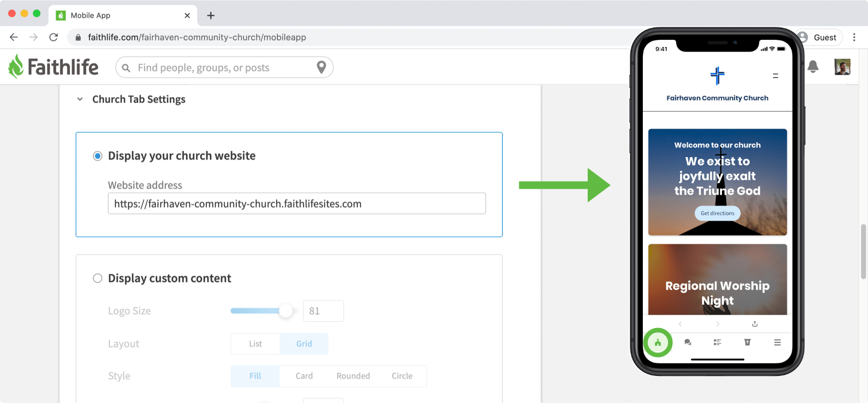Click the Logo Size slider handle
Image resolution: width=868 pixels, height=403 pixels.
286,311
